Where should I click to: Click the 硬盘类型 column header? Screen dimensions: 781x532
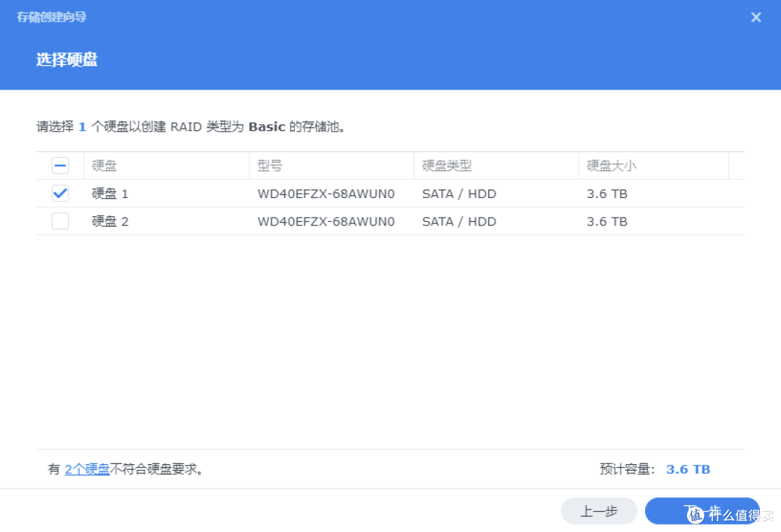(x=447, y=166)
